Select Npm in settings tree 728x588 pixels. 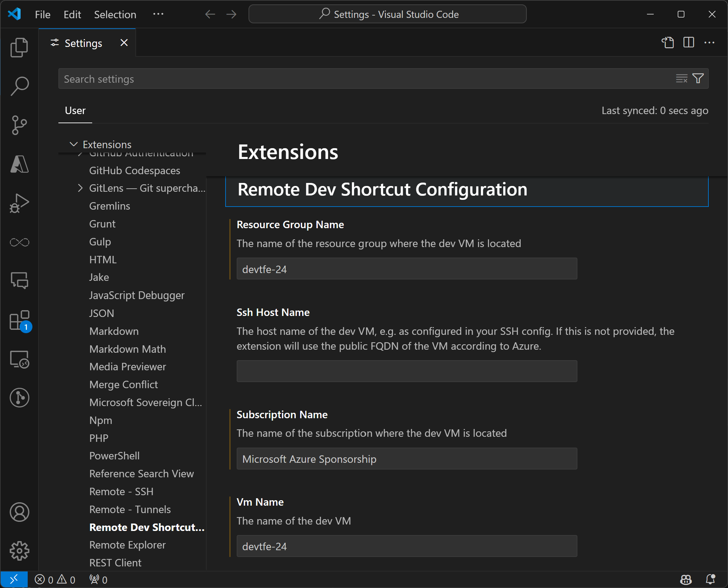(101, 420)
